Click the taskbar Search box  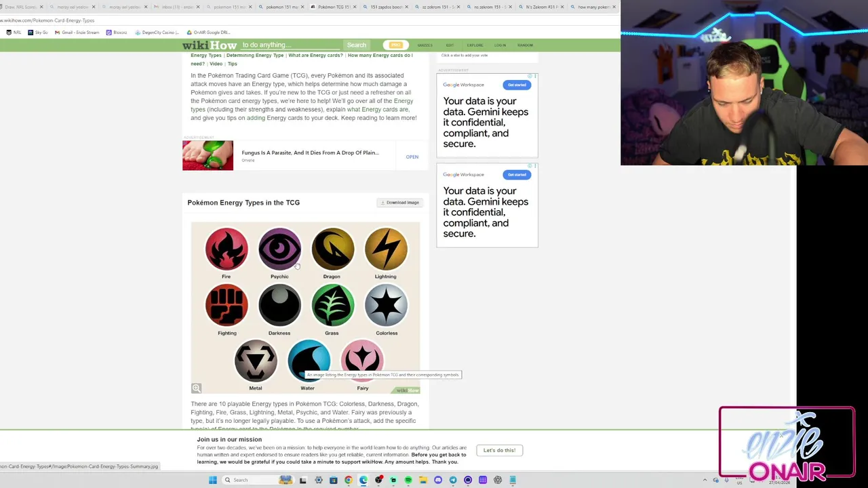tap(258, 480)
